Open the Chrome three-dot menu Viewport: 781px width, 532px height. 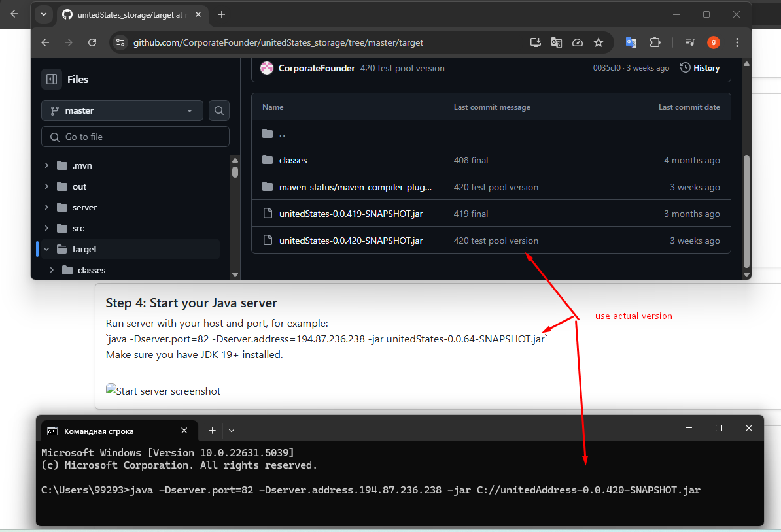[x=738, y=42]
